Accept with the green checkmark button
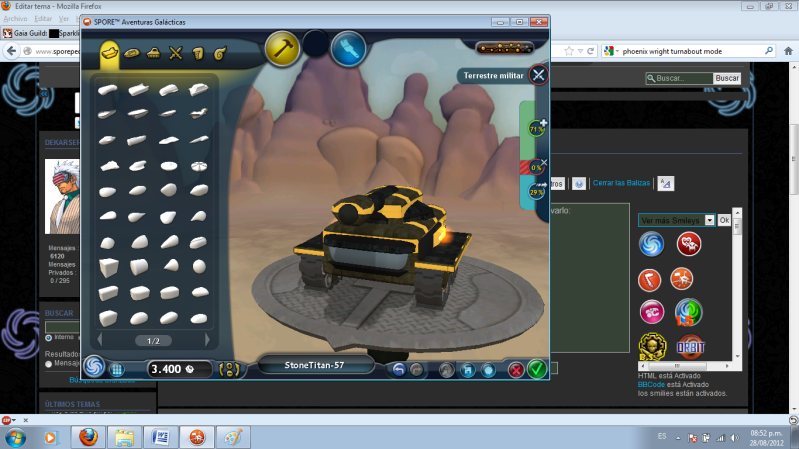 (537, 369)
